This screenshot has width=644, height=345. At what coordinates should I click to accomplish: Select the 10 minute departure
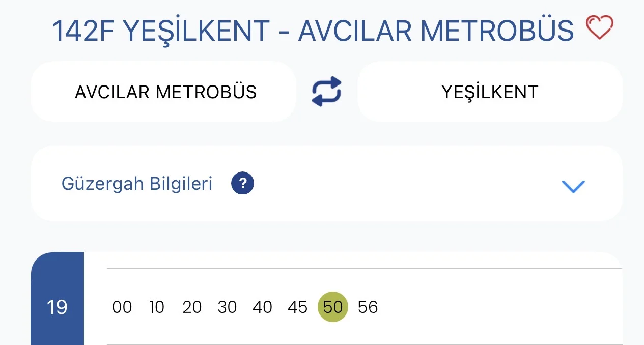coord(157,307)
